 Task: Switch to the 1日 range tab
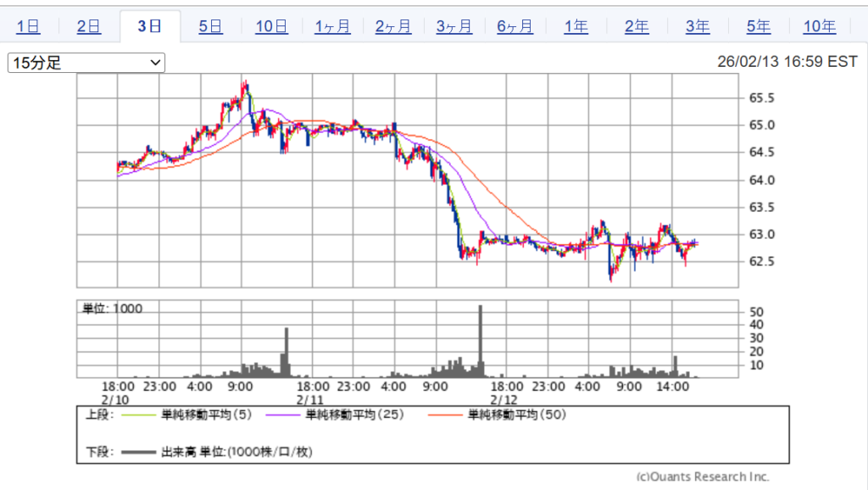(x=28, y=26)
